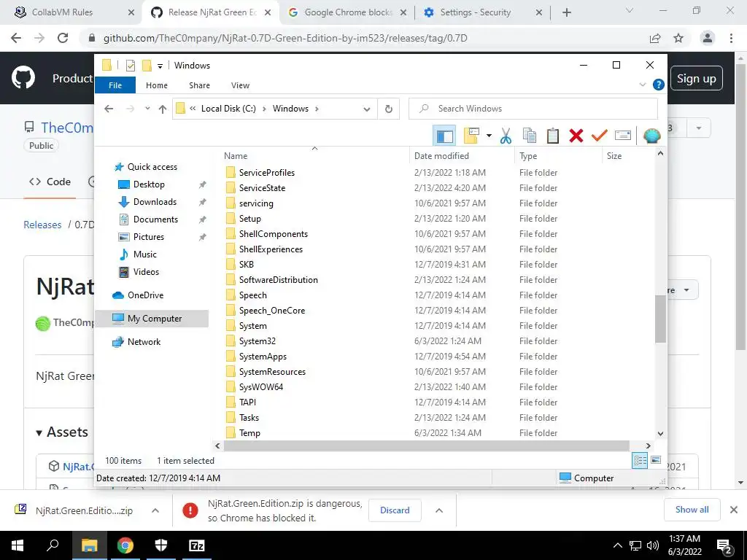Viewport: 747px width, 560px height.
Task: Expand the address bar history dropdown
Action: pyautogui.click(x=367, y=109)
